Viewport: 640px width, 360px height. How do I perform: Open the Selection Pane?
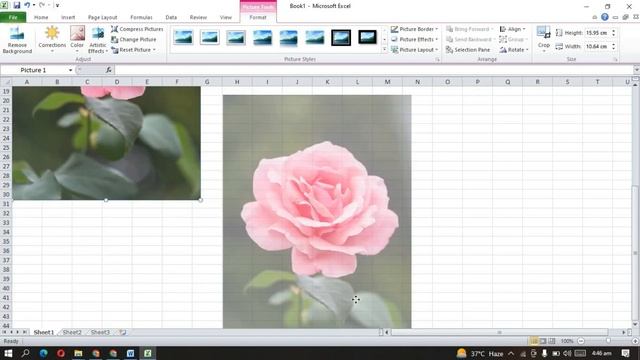pyautogui.click(x=468, y=50)
